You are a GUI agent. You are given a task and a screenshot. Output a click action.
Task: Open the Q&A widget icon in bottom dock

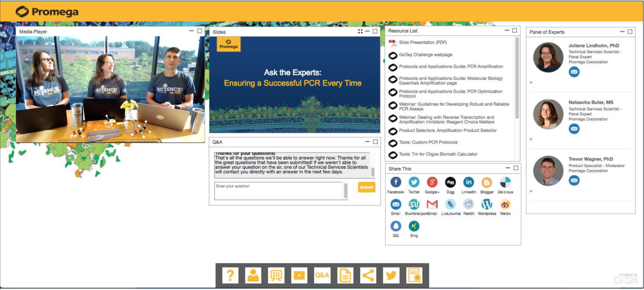[322, 275]
